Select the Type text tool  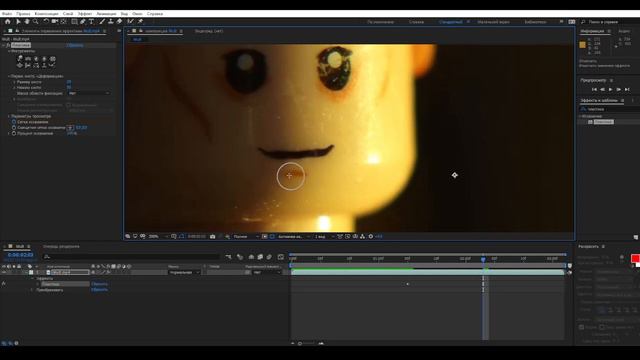click(x=91, y=22)
